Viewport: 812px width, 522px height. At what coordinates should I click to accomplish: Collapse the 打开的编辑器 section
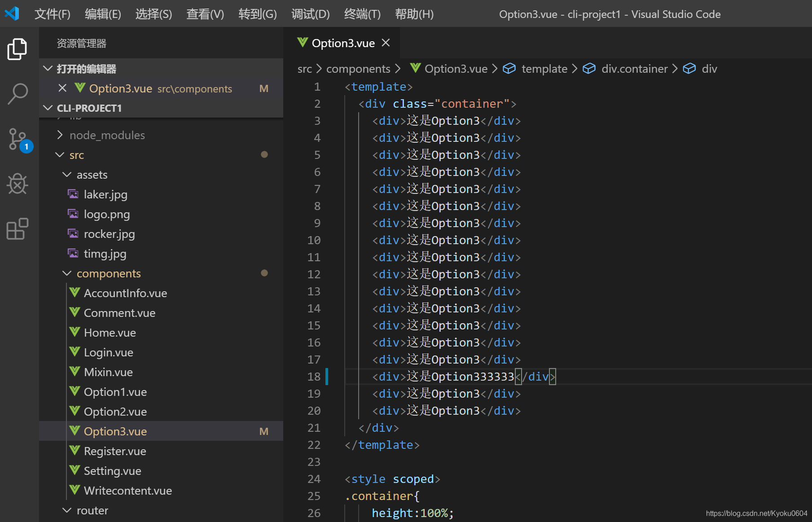pyautogui.click(x=48, y=68)
